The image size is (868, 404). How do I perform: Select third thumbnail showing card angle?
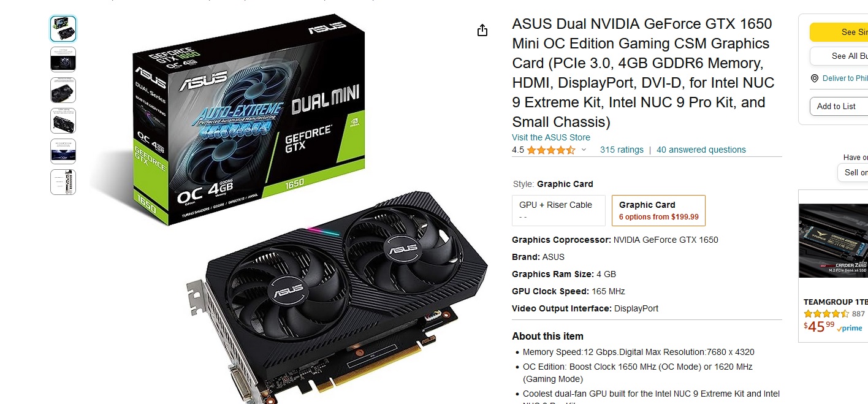pos(63,90)
